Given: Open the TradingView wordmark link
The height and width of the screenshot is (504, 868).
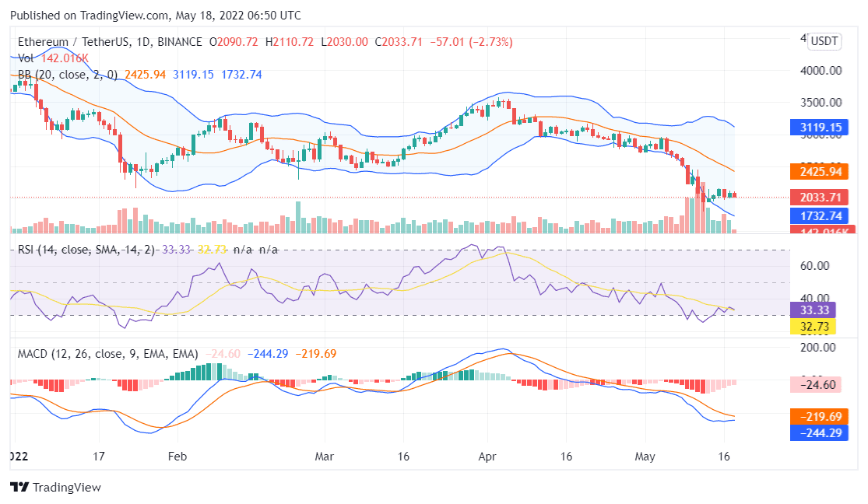Looking at the screenshot, I should pos(66,488).
